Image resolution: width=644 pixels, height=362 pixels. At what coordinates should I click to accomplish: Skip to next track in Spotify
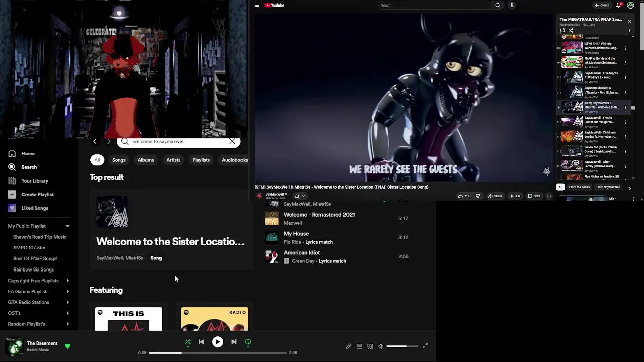coord(234,342)
